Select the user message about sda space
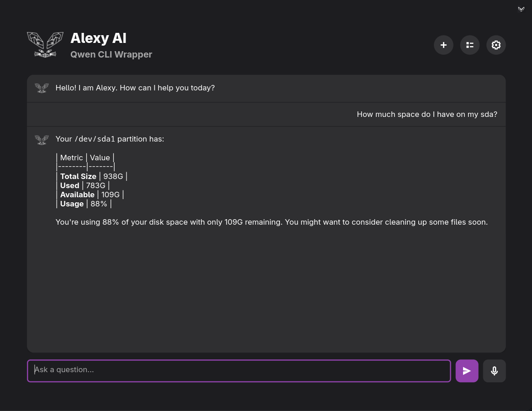This screenshot has height=411, width=532. point(427,114)
